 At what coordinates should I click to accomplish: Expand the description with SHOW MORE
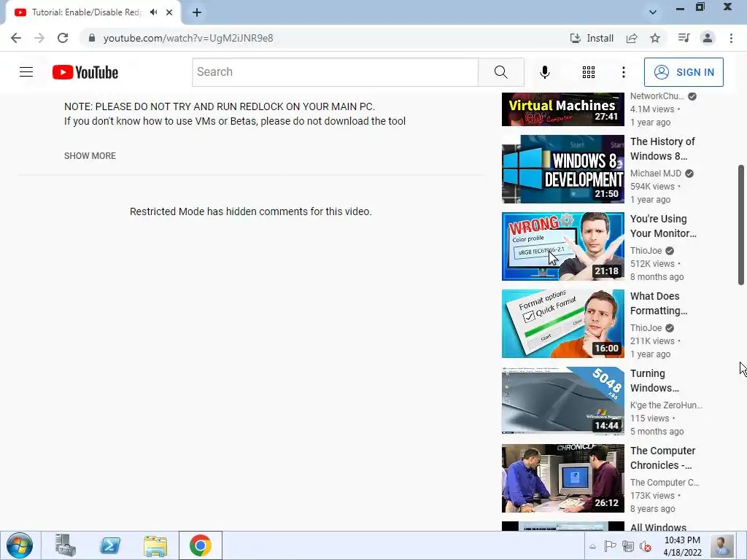click(90, 156)
